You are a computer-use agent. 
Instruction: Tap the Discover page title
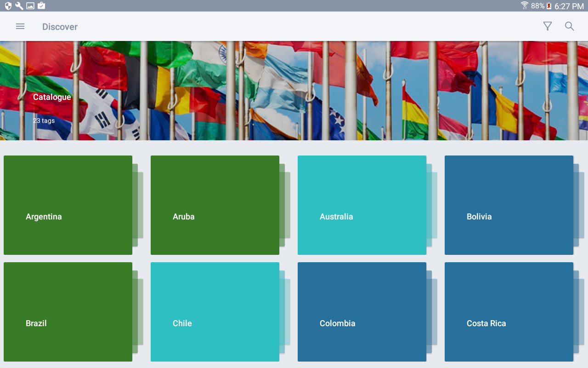coord(60,27)
